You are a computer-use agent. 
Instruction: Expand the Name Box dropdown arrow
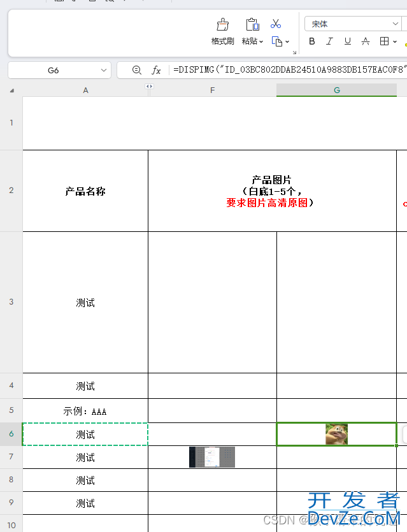(103, 70)
